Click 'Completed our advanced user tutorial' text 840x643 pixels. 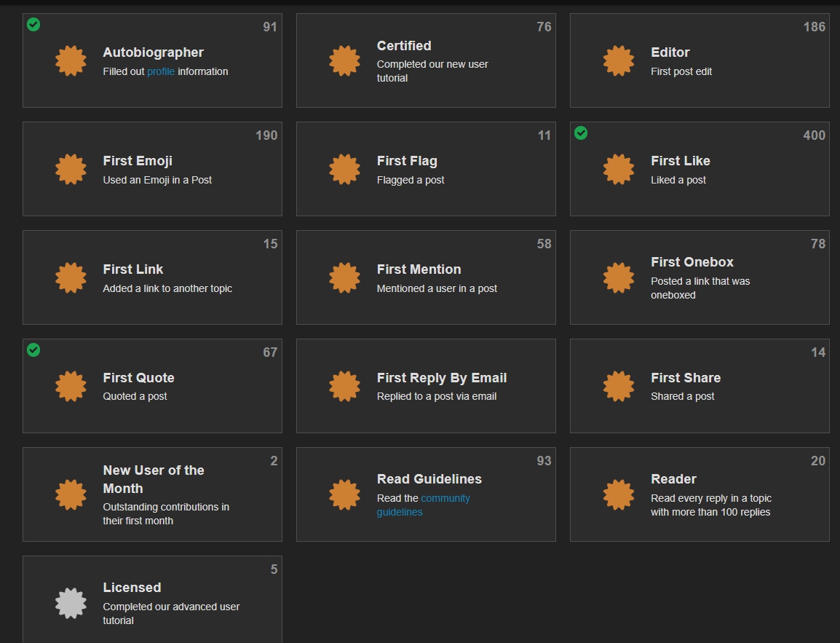click(x=171, y=614)
